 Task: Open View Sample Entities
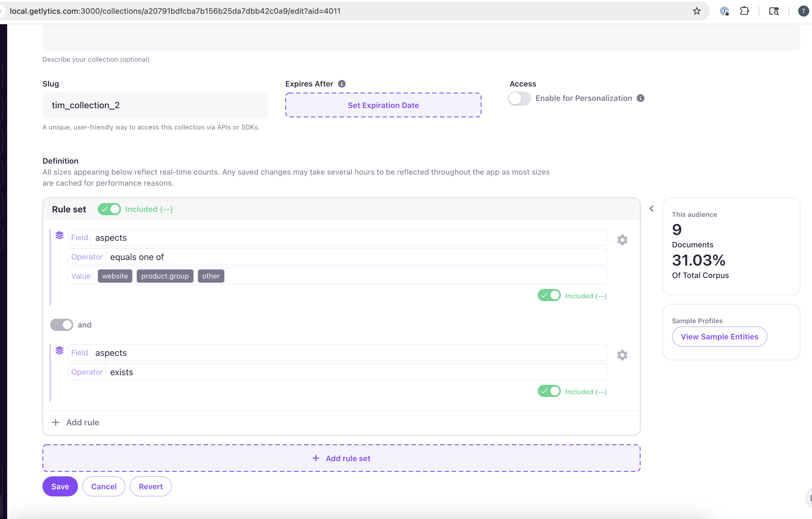pos(719,336)
